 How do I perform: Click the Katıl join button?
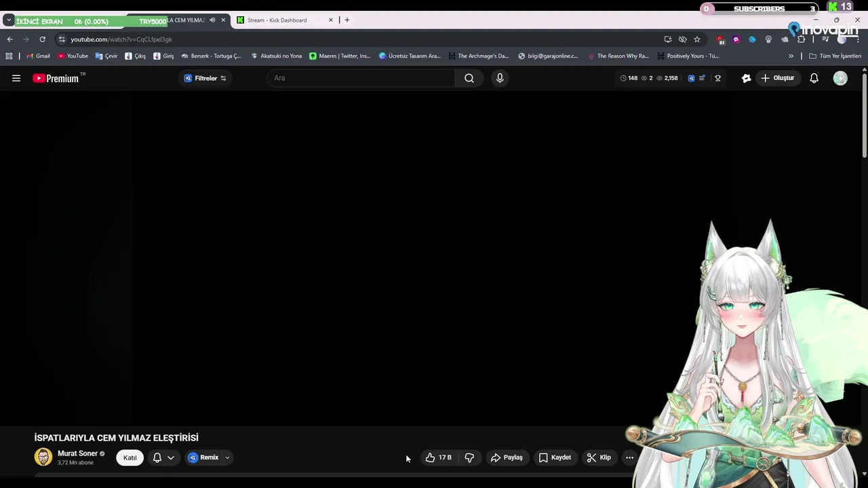130,457
